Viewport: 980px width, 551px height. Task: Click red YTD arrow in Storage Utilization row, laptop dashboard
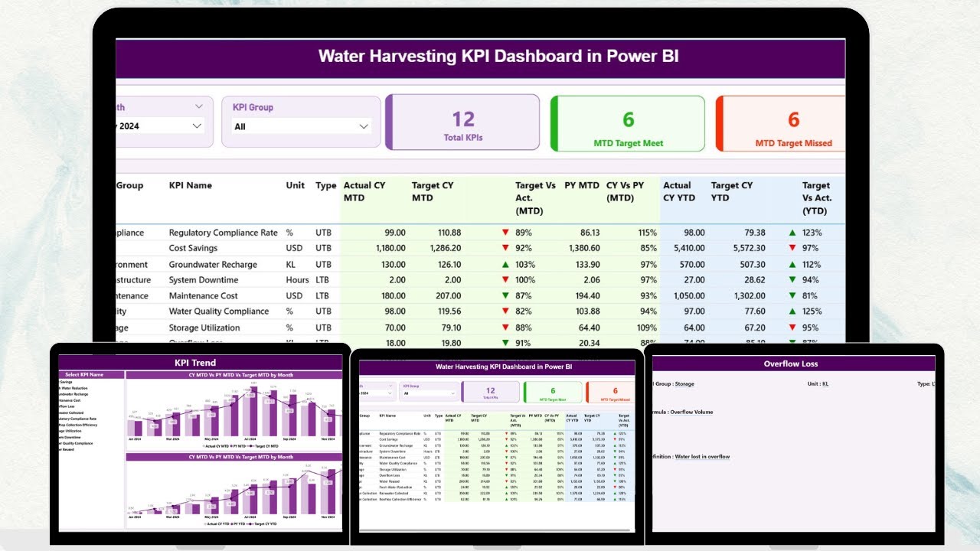(792, 328)
